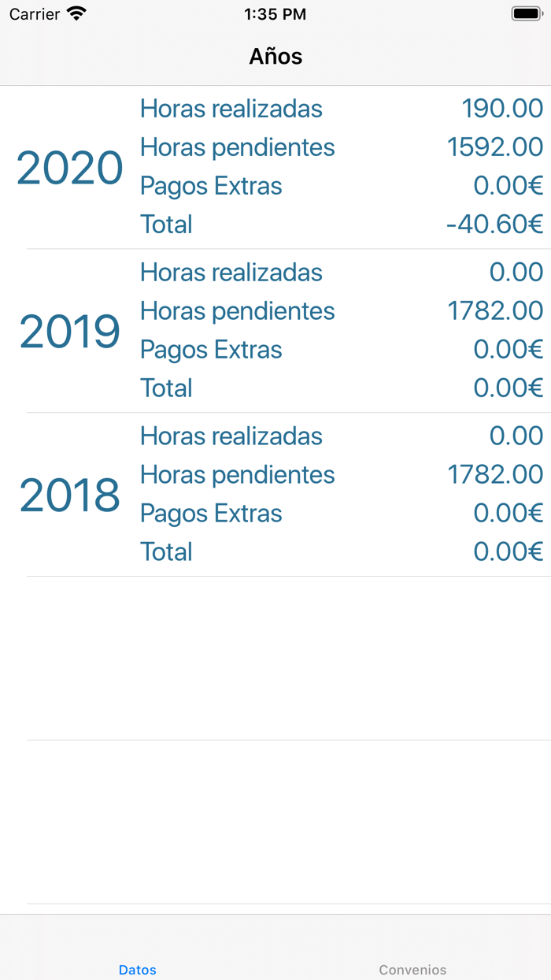The height and width of the screenshot is (980, 551).
Task: Tap the 1592.00 pending hours value
Action: click(496, 147)
